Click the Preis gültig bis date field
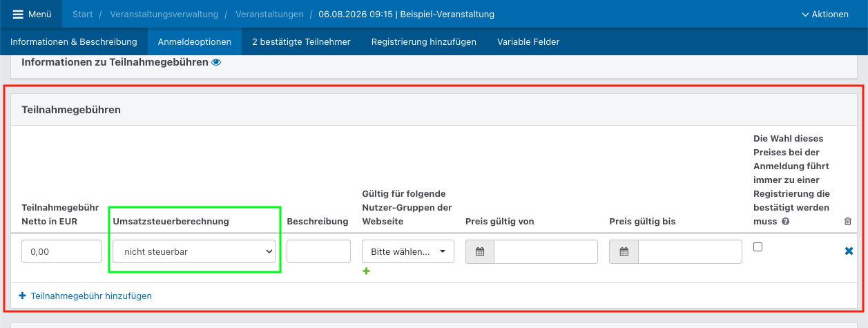This screenshot has height=328, width=868. point(689,251)
